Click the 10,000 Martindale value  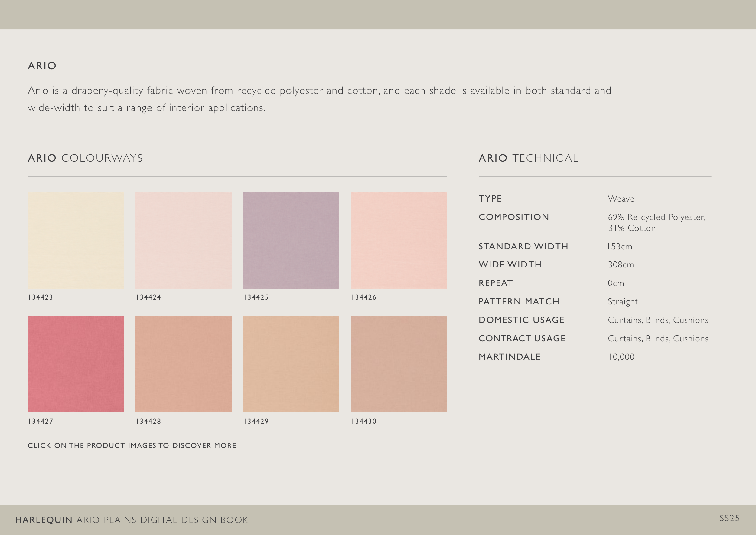pos(621,357)
